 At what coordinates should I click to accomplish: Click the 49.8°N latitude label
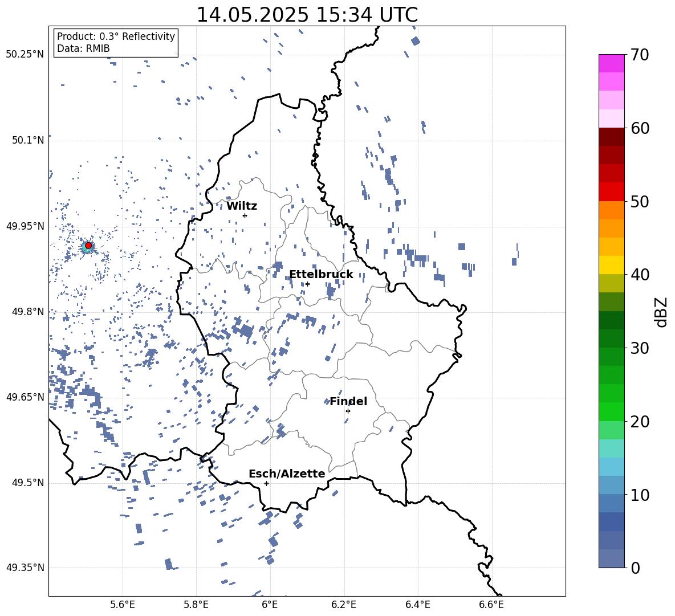[x=28, y=312]
